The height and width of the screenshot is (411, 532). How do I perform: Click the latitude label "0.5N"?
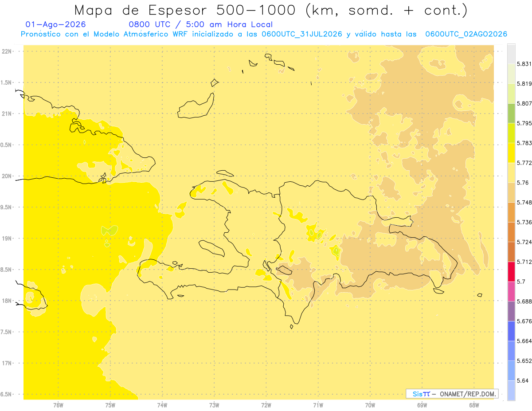(x=6, y=145)
